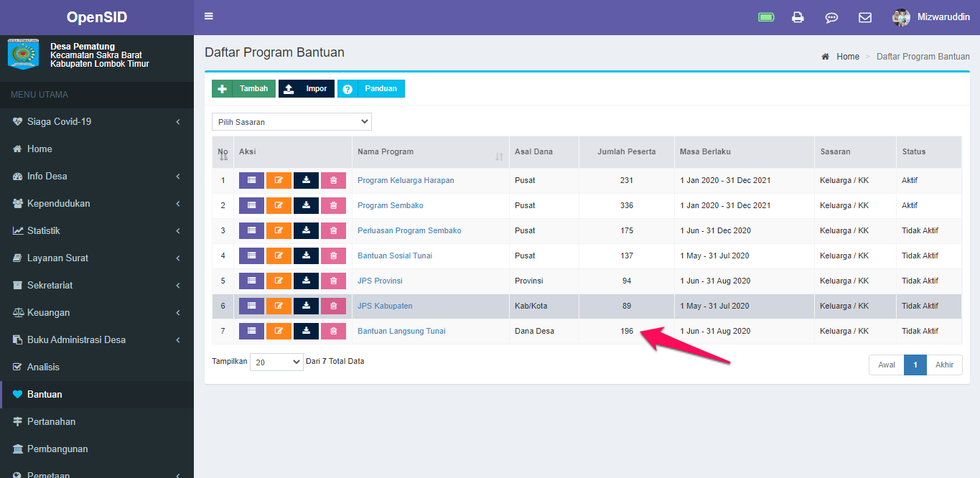This screenshot has height=478, width=980.
Task: Open the Pertanahan sidebar item
Action: click(x=97, y=421)
